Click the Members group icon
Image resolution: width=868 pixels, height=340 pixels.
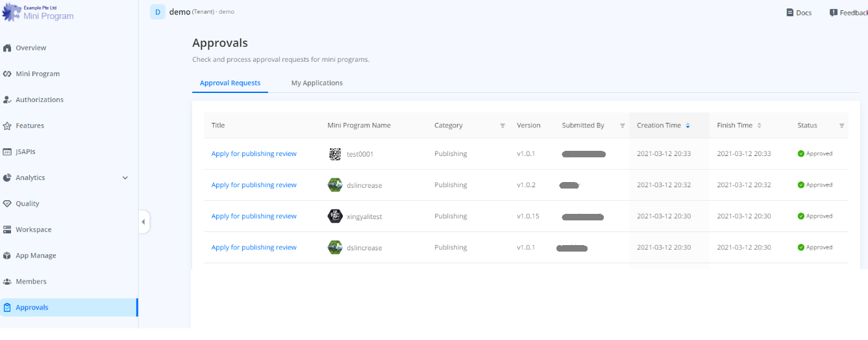[x=7, y=282]
